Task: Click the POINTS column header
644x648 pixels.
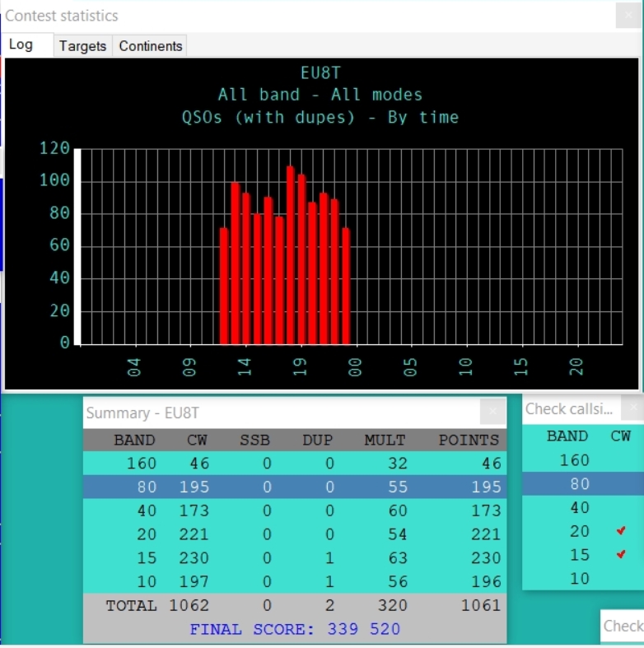Action: coord(468,440)
